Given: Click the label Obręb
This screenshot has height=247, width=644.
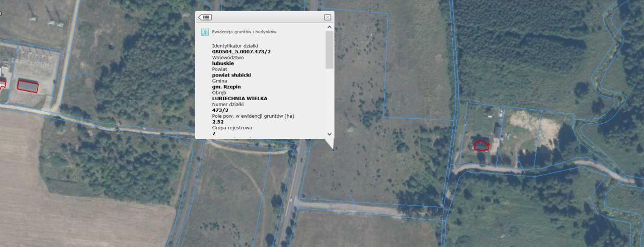Looking at the screenshot, I should (x=220, y=93).
